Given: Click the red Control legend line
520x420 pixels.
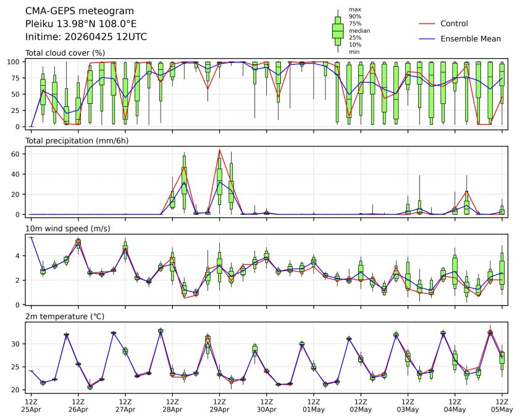Looking at the screenshot, I should point(427,23).
